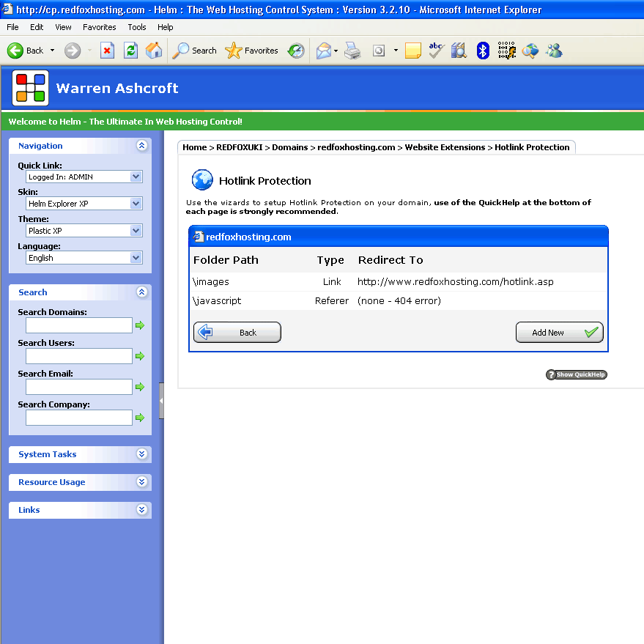Collapse the Navigation panel
The width and height of the screenshot is (644, 644).
(x=141, y=145)
